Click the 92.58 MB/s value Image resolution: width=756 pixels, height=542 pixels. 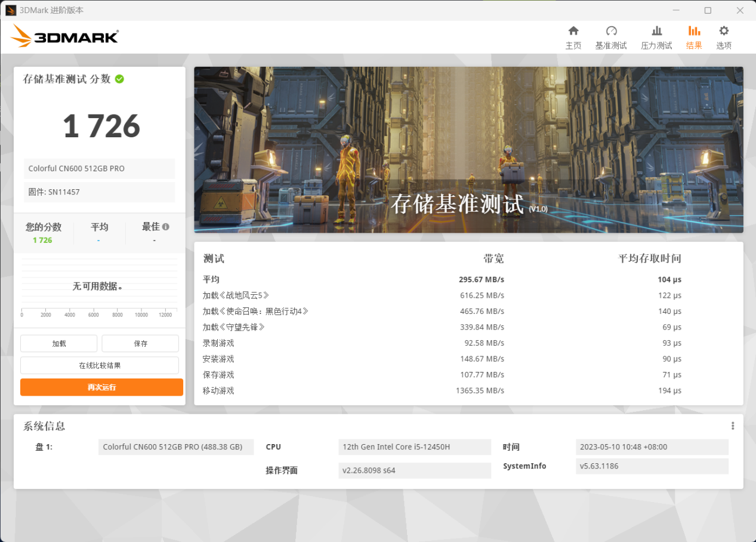pos(485,343)
